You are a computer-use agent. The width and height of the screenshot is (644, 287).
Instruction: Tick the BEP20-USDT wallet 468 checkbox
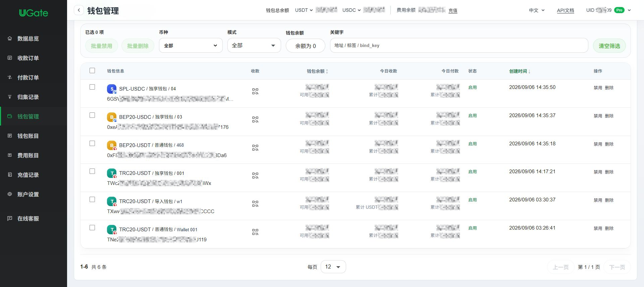pyautogui.click(x=92, y=143)
